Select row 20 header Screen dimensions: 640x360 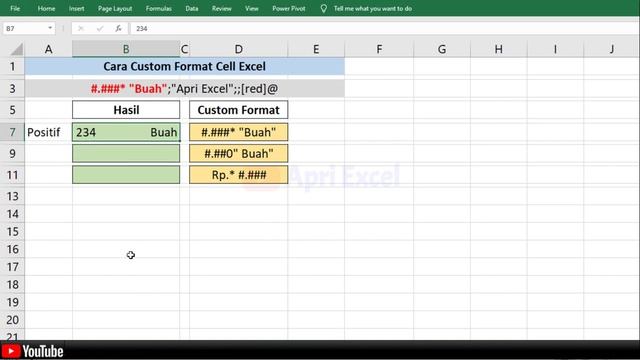[12, 320]
